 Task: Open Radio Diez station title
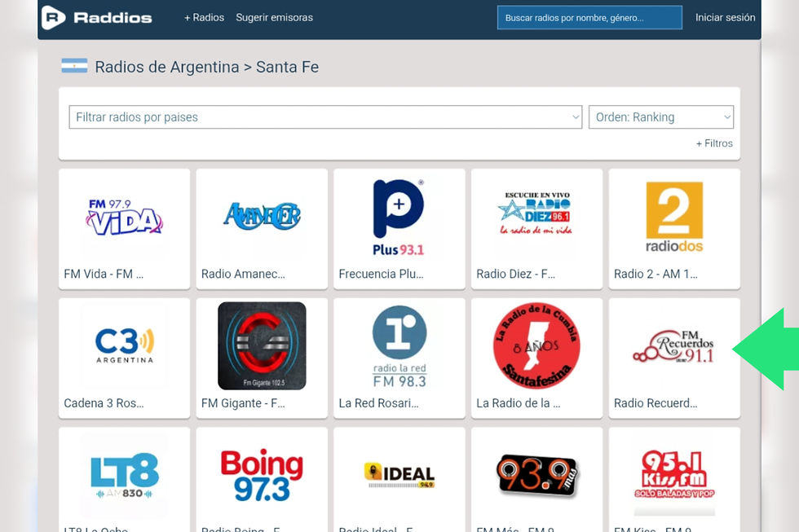[x=515, y=274]
